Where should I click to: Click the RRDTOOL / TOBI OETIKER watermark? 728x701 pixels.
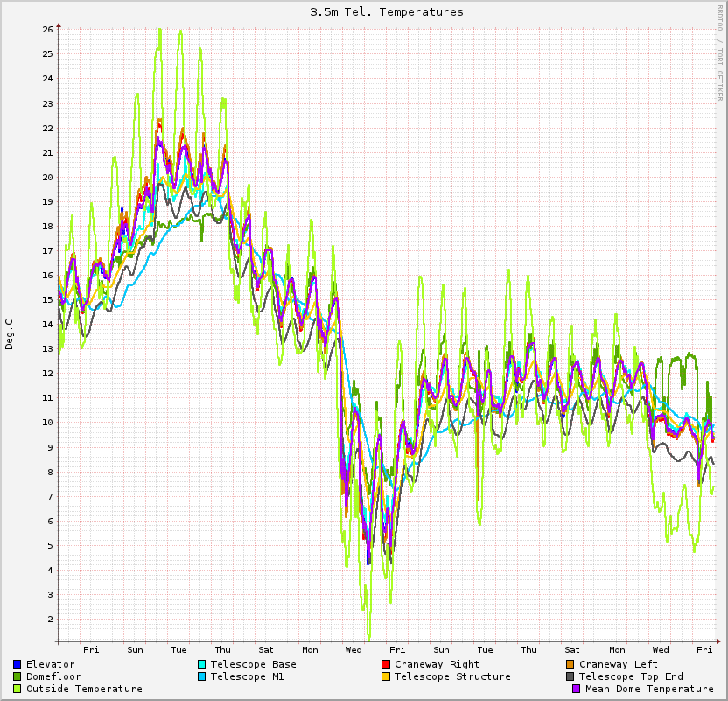(x=720, y=53)
